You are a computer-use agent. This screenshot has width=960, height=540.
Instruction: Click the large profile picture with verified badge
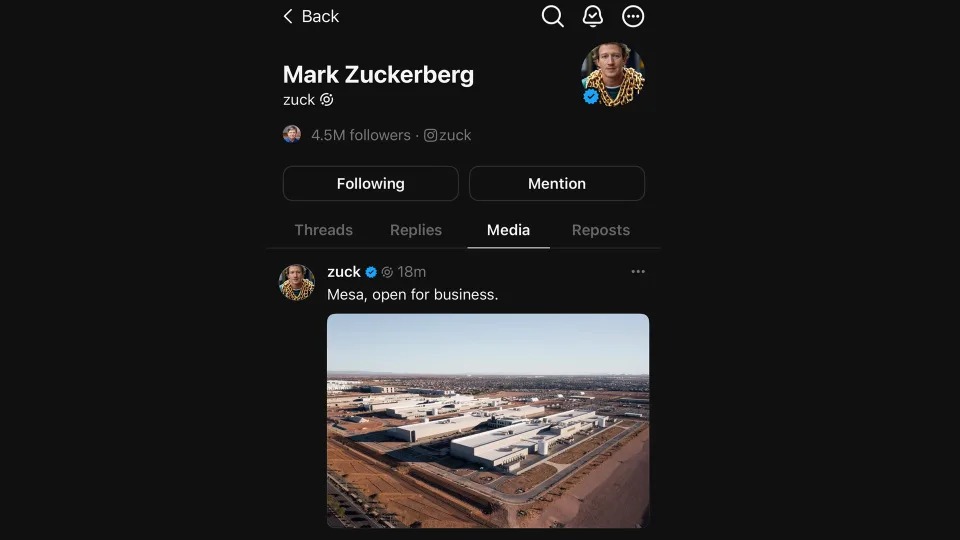click(612, 75)
